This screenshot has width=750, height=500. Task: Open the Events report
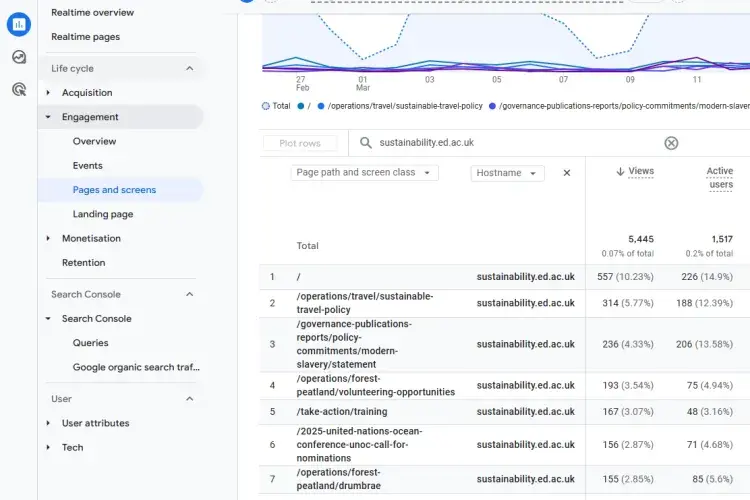(x=88, y=166)
